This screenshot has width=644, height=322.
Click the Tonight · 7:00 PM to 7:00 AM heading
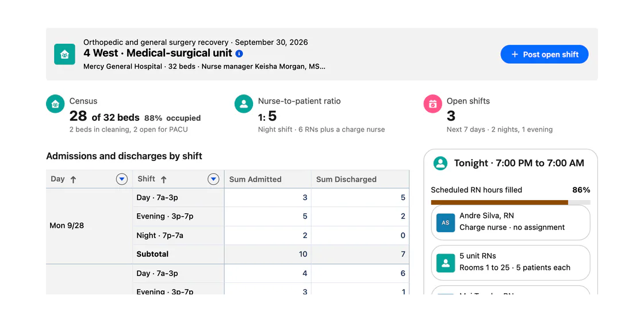click(x=519, y=163)
